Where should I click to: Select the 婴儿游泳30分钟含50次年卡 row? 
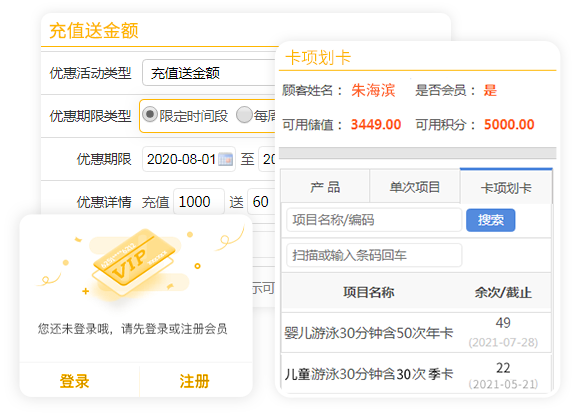pos(416,332)
